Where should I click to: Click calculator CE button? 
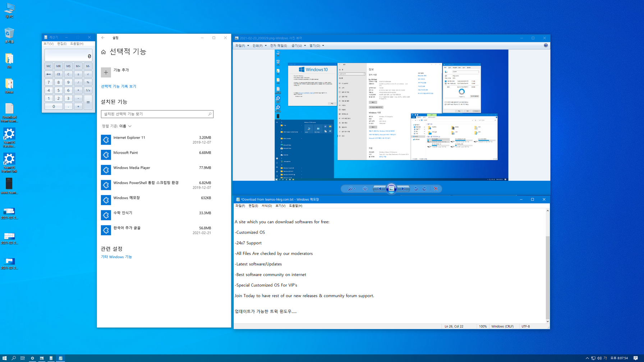[x=58, y=74]
